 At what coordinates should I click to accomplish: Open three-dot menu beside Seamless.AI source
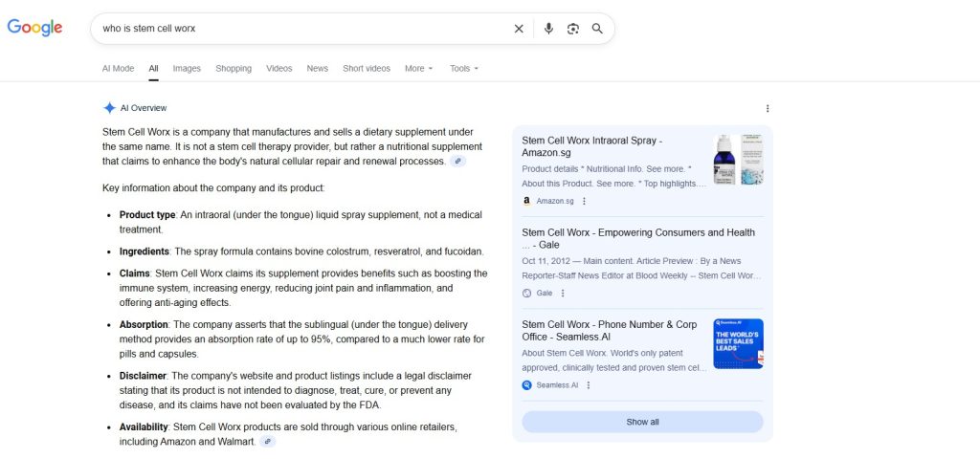click(589, 385)
